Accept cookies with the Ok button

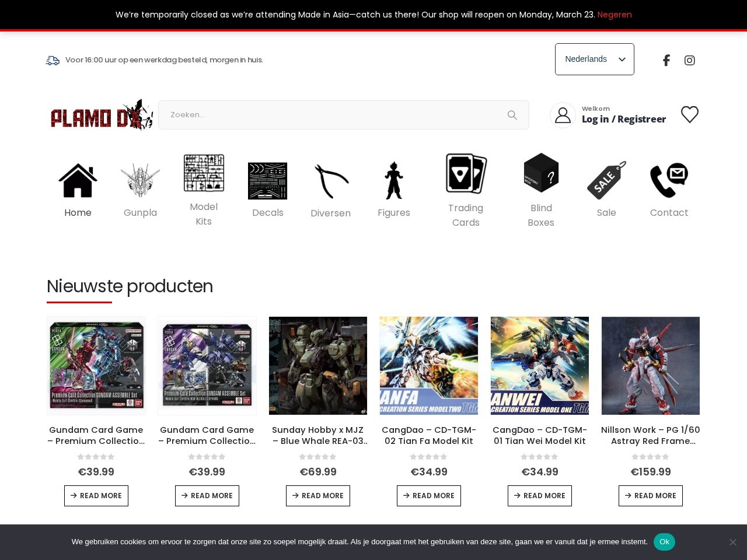tap(664, 542)
